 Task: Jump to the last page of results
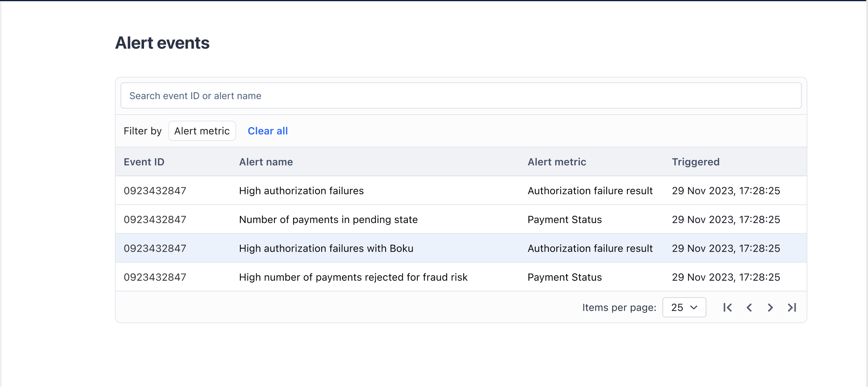[792, 308]
